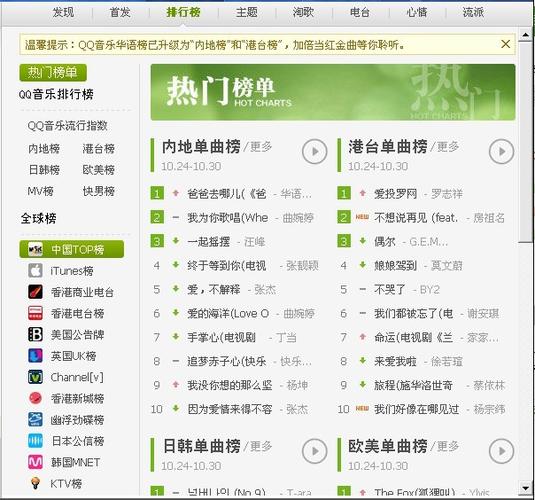
Task: Select song 终于等到你 by 张靓颖
Action: pyautogui.click(x=227, y=266)
